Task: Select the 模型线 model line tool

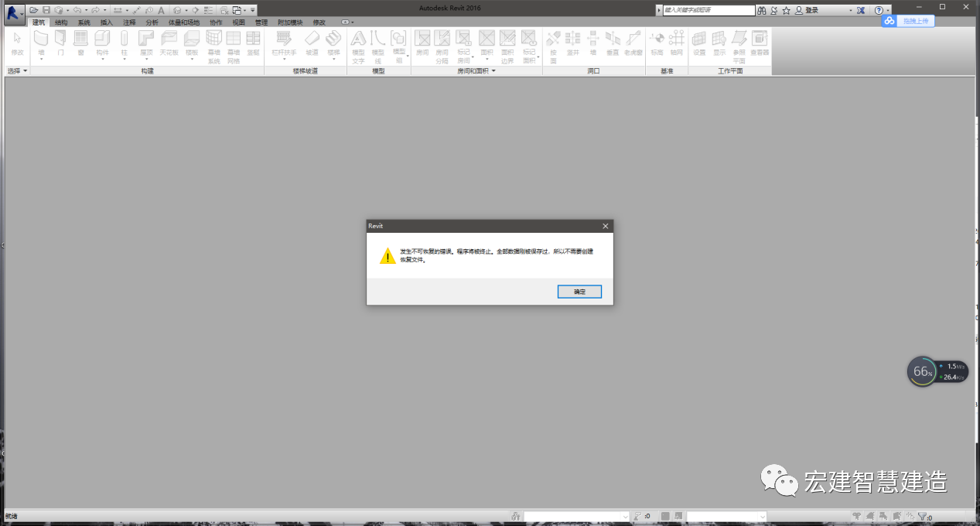Action: pos(378,46)
